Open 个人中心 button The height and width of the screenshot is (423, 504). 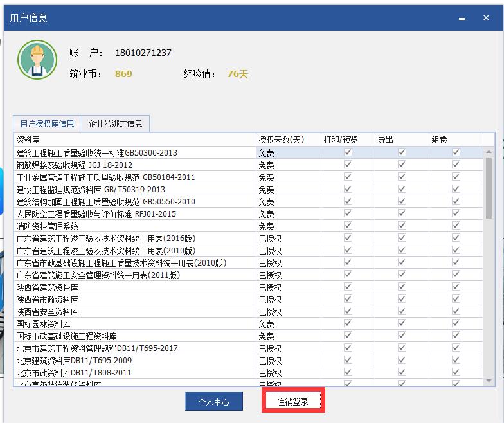click(x=215, y=402)
